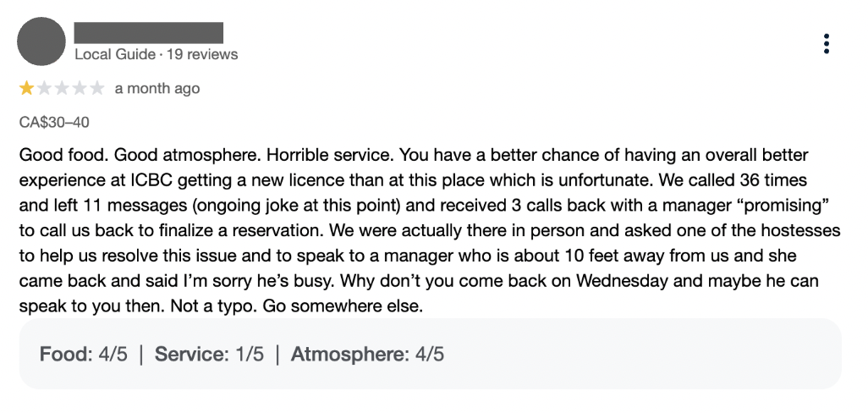Image resolution: width=868 pixels, height=413 pixels.
Task: Click the fifth grey rating star
Action: click(97, 88)
